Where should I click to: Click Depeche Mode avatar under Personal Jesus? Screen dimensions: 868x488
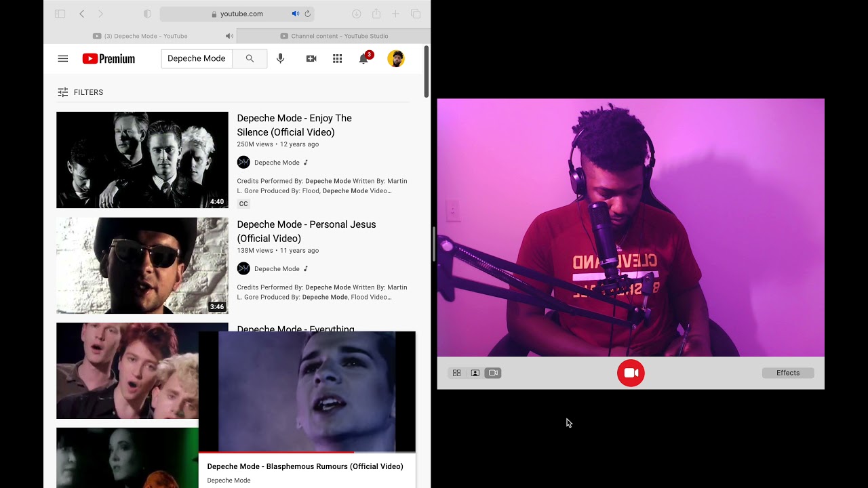point(243,269)
